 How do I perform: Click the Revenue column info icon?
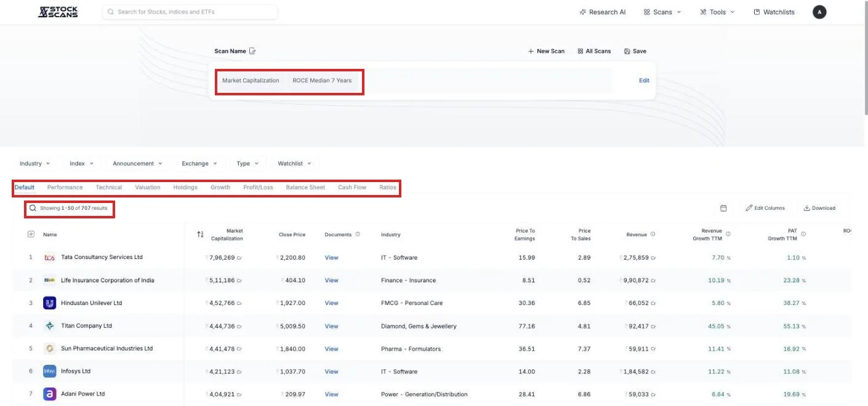pyautogui.click(x=653, y=234)
